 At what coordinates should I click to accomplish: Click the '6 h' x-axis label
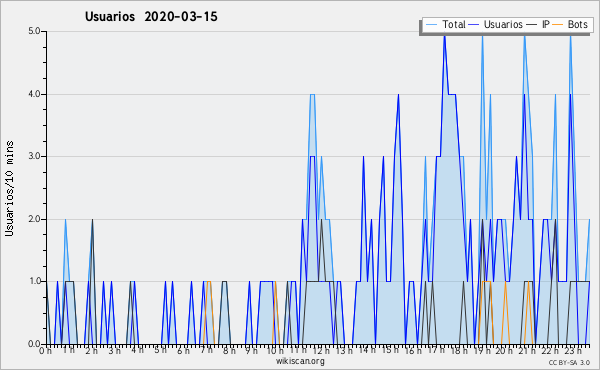pos(183,351)
